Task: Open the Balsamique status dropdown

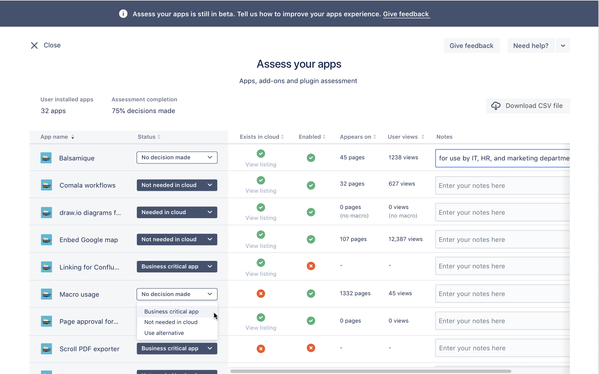Action: (177, 157)
